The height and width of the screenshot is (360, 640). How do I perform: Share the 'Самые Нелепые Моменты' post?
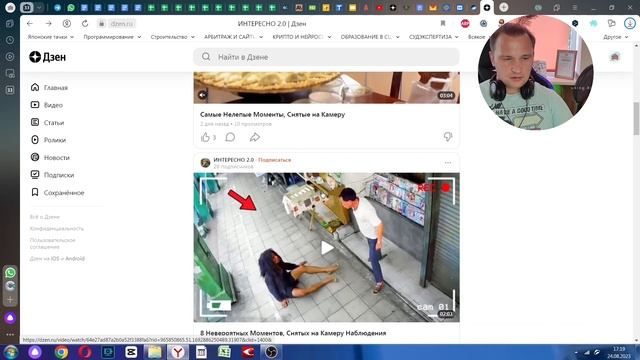click(255, 137)
